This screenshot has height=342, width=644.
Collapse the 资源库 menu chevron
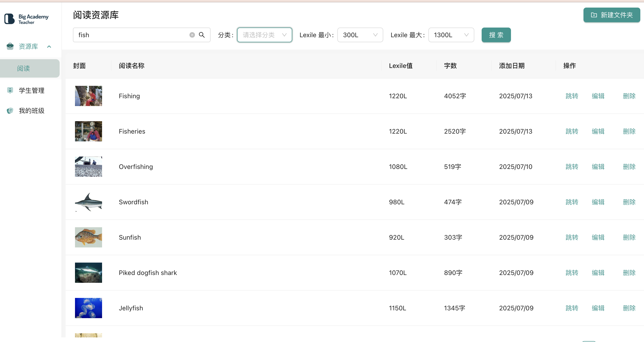(x=49, y=47)
